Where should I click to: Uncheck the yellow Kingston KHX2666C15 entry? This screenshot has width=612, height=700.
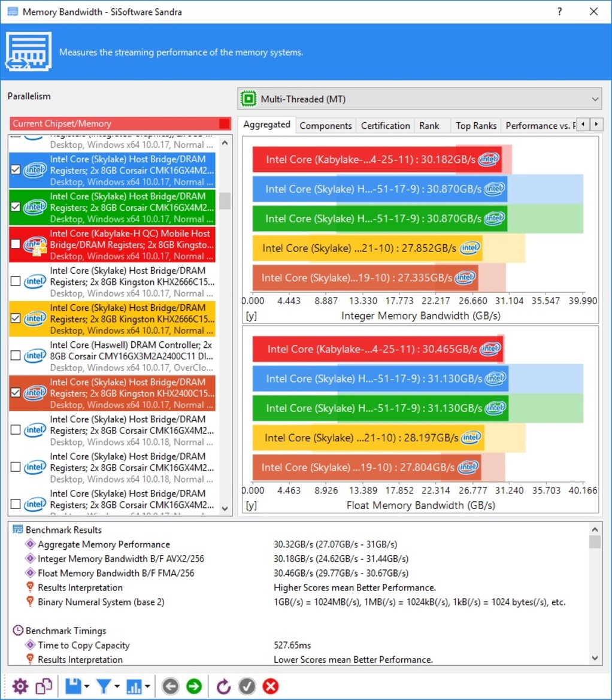(x=16, y=319)
